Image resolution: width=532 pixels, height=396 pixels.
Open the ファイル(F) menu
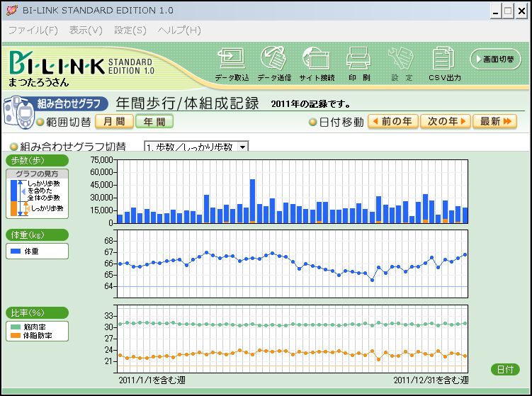[33, 30]
